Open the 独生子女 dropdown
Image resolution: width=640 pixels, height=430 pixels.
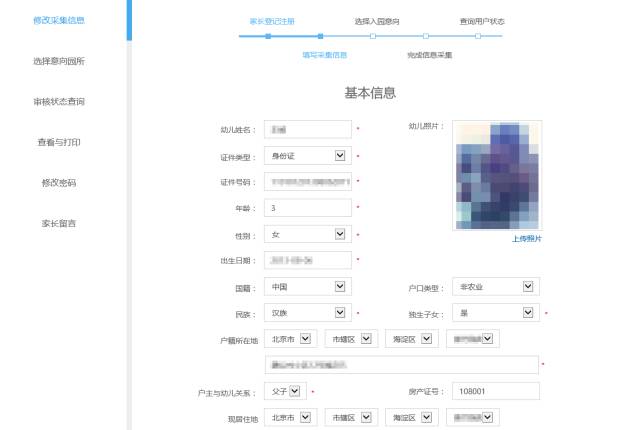(x=496, y=313)
